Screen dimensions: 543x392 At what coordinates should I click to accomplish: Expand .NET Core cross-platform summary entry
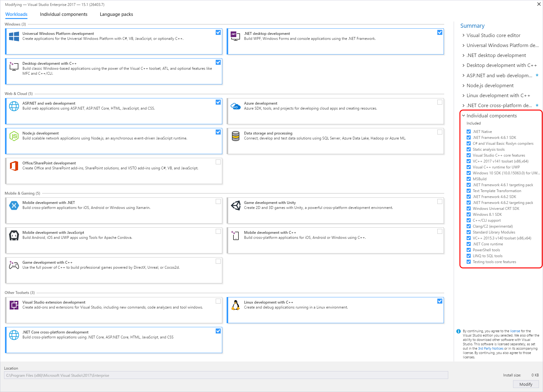[x=464, y=106]
